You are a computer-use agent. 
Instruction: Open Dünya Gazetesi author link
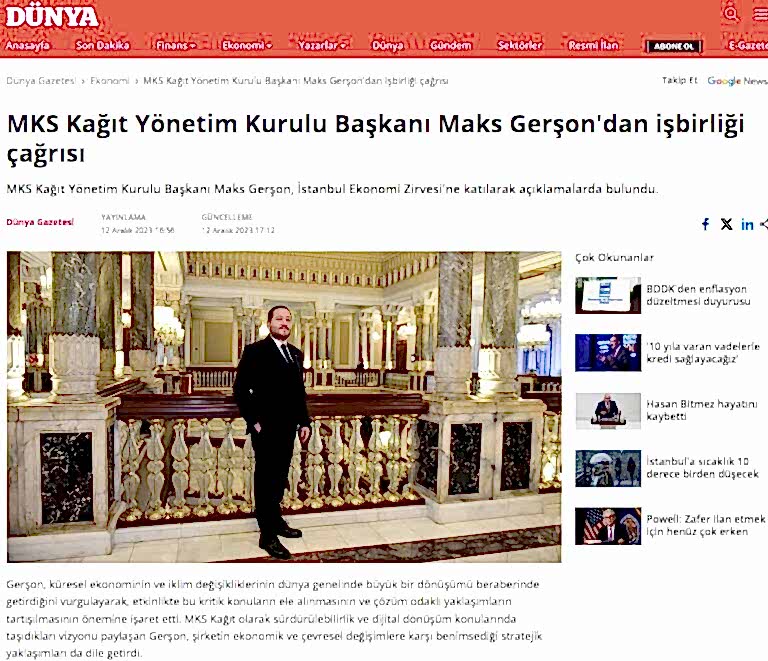click(x=40, y=222)
